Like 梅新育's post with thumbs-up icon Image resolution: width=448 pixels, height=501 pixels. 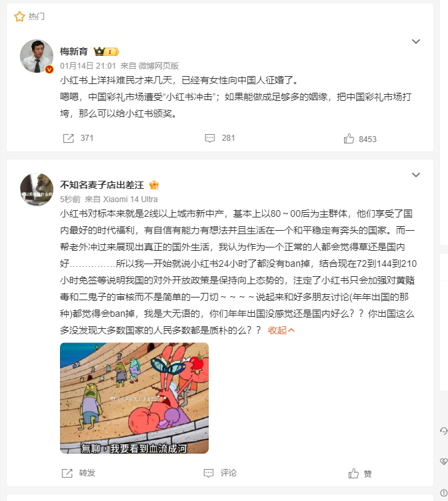point(349,139)
